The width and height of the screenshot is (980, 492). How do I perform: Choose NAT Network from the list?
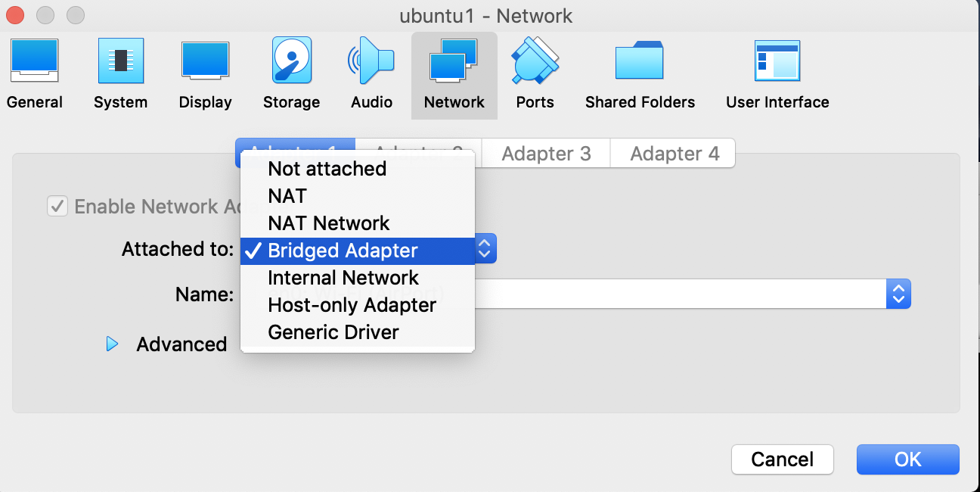pyautogui.click(x=358, y=223)
